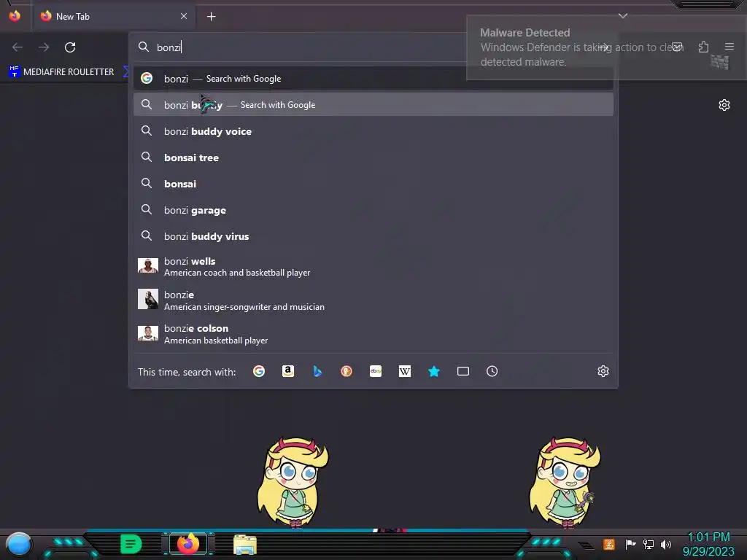
Task: Click the orange tray icon
Action: [609, 544]
